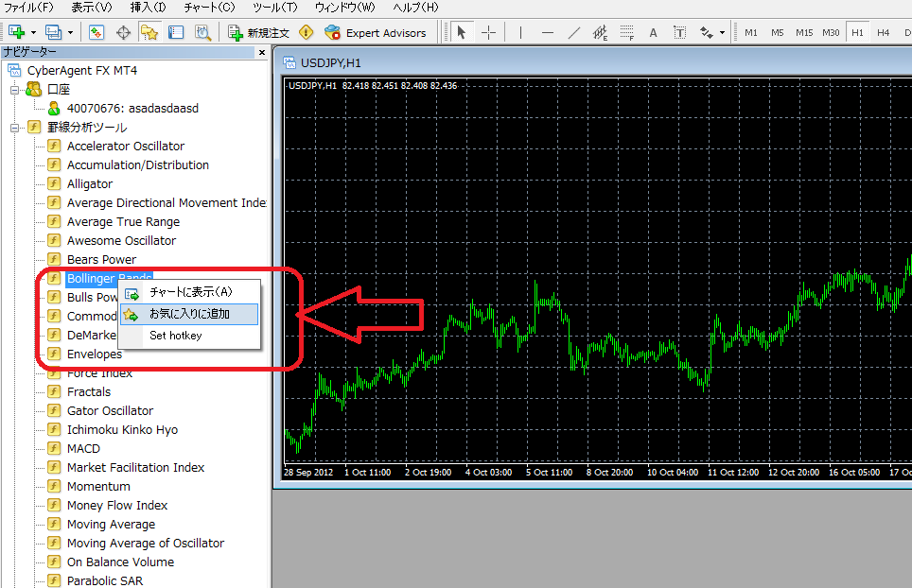Open the ファイル(F) menu
Viewport: 912px width, 588px height.
28,8
